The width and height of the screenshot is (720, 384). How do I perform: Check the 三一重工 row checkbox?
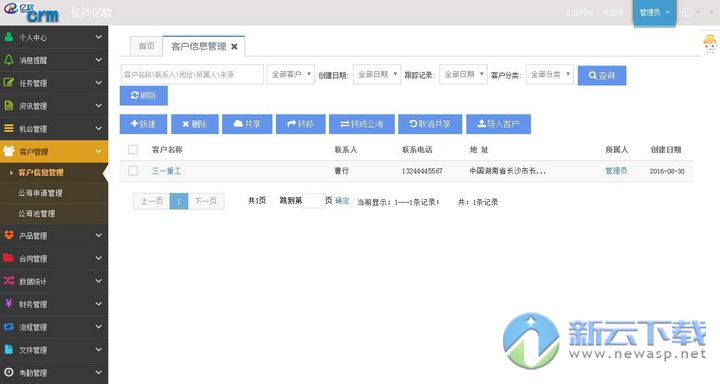(x=133, y=171)
